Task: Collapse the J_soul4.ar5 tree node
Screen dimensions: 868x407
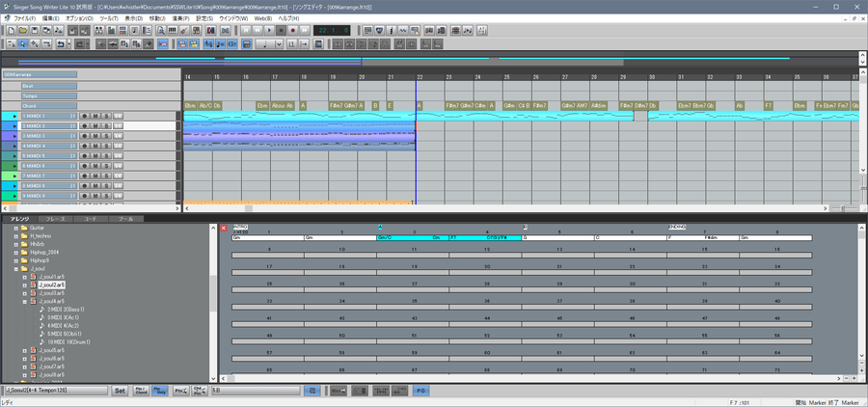Action: tap(25, 302)
